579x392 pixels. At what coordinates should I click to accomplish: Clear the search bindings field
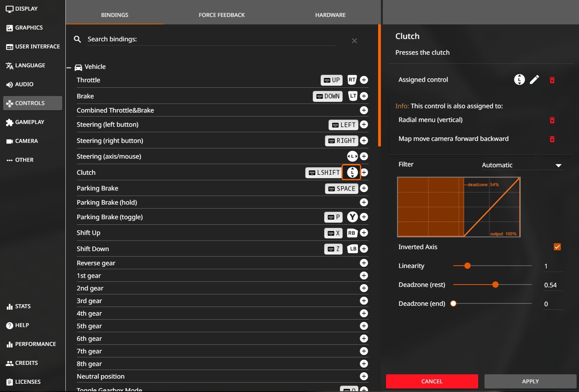(354, 41)
